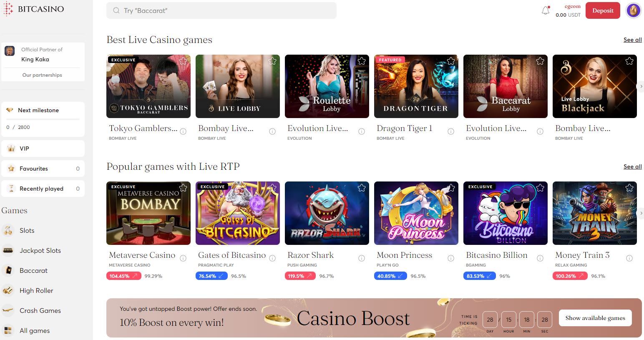The image size is (644, 340).
Task: Open info icon for Money Train 3
Action: coord(629,258)
